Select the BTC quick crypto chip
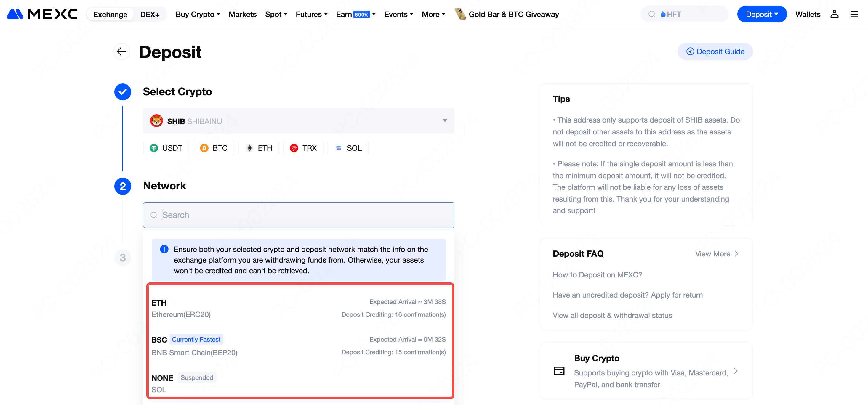868x405 pixels. tap(214, 148)
